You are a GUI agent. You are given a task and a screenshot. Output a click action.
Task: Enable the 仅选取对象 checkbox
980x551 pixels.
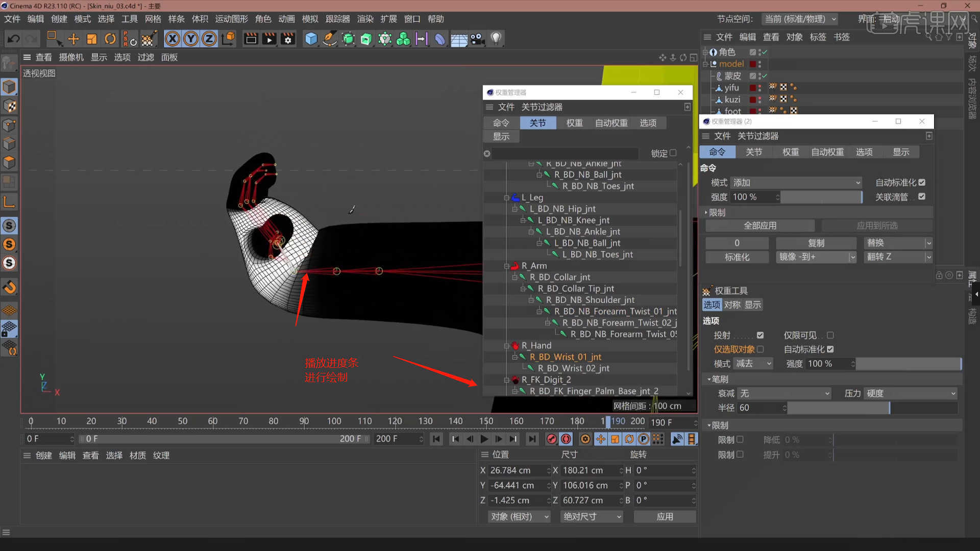click(x=761, y=349)
